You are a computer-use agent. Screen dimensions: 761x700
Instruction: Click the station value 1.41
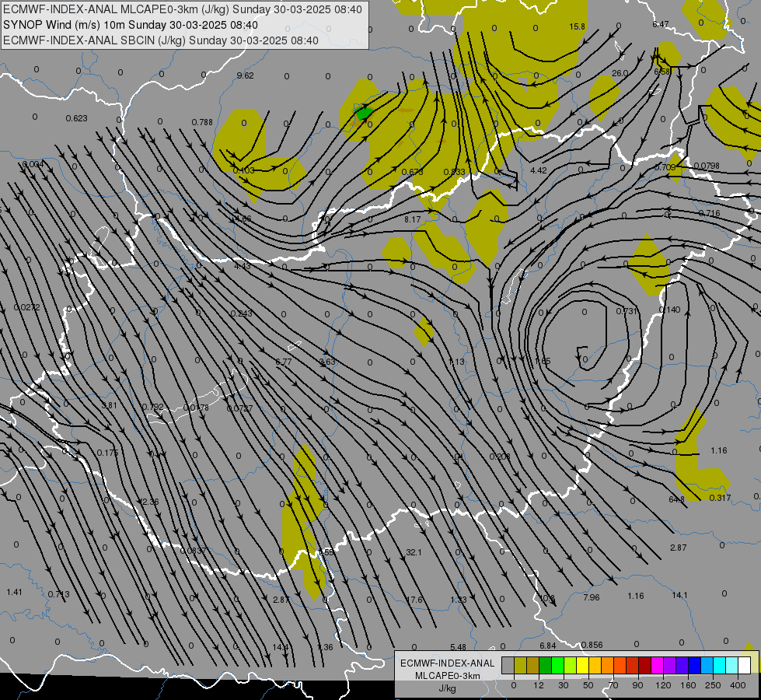click(x=14, y=592)
